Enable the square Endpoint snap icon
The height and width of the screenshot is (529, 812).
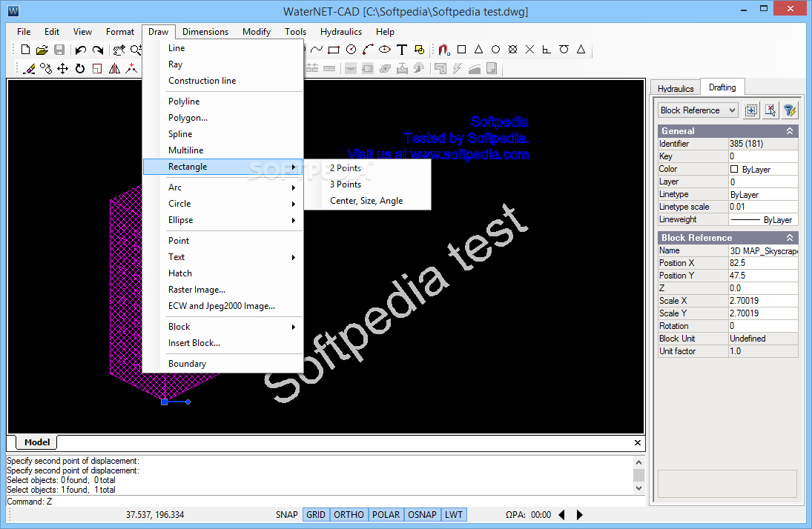pyautogui.click(x=461, y=50)
